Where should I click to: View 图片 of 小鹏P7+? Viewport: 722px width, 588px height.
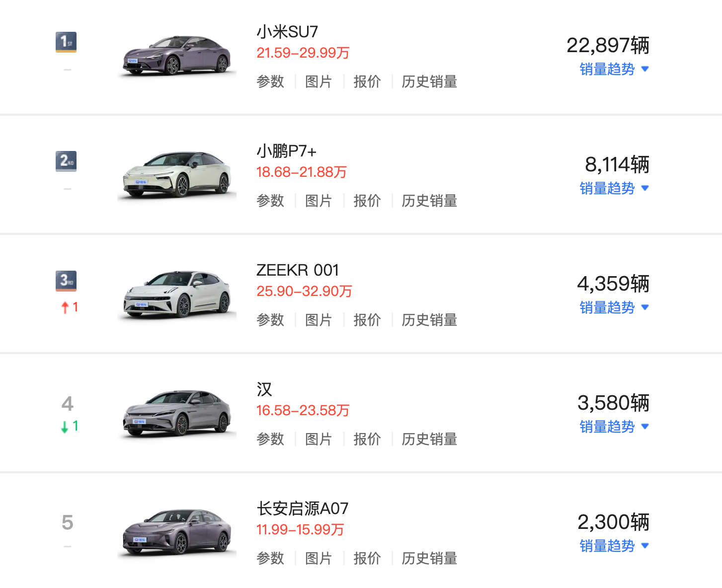tap(319, 201)
